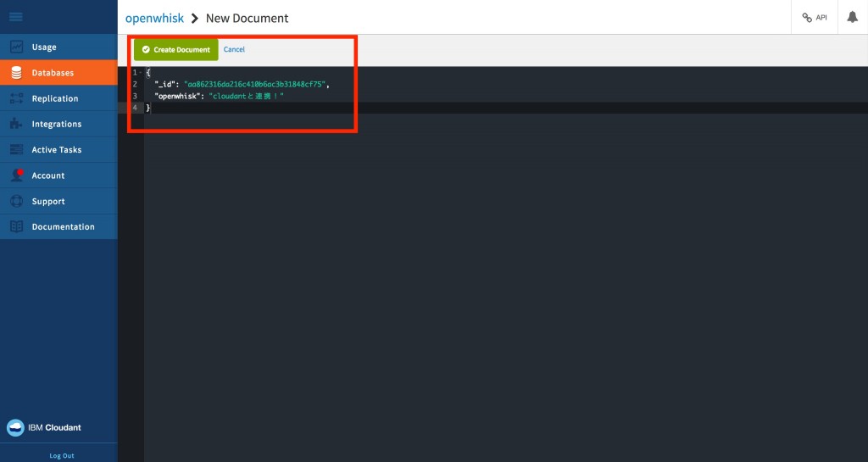868x462 pixels.
Task: Click the New Document title text
Action: tap(247, 19)
